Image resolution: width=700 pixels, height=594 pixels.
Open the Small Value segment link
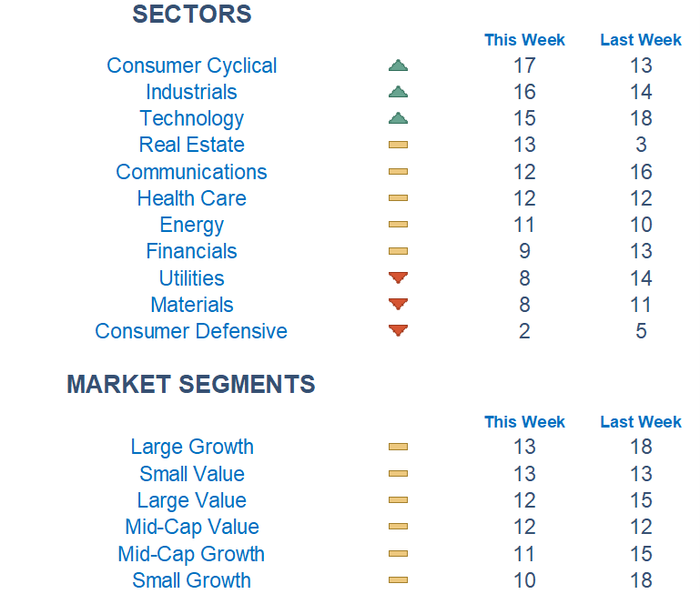point(191,474)
